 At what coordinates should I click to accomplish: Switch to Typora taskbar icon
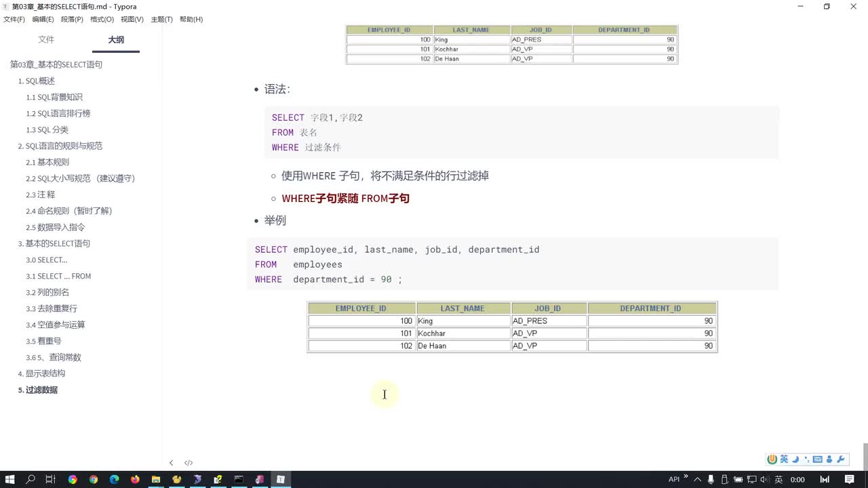point(280,479)
